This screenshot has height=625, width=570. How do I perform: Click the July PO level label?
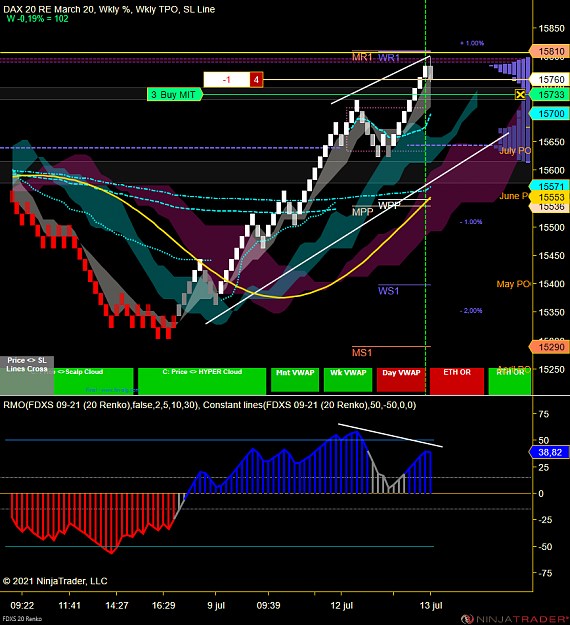click(x=515, y=151)
